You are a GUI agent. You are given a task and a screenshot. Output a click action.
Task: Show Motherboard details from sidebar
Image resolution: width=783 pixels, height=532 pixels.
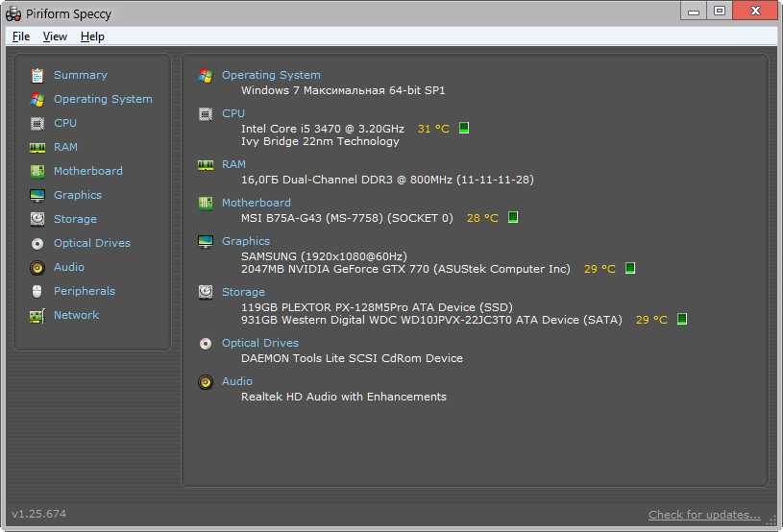(87, 171)
